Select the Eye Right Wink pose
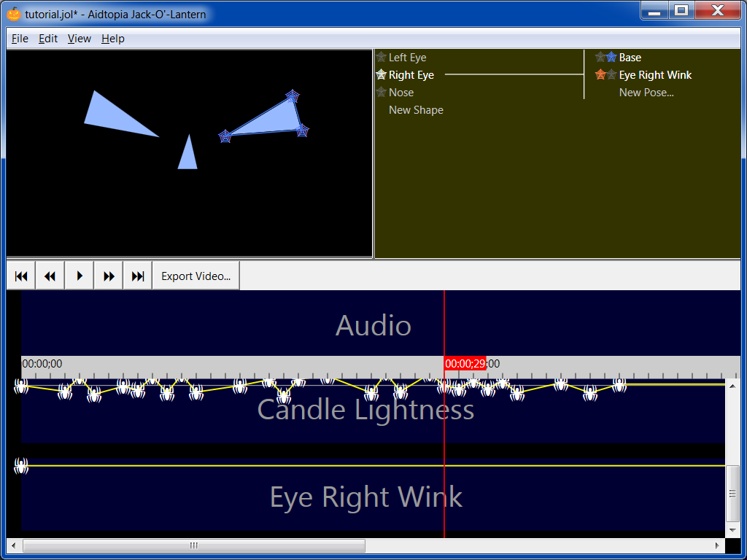 coord(655,75)
